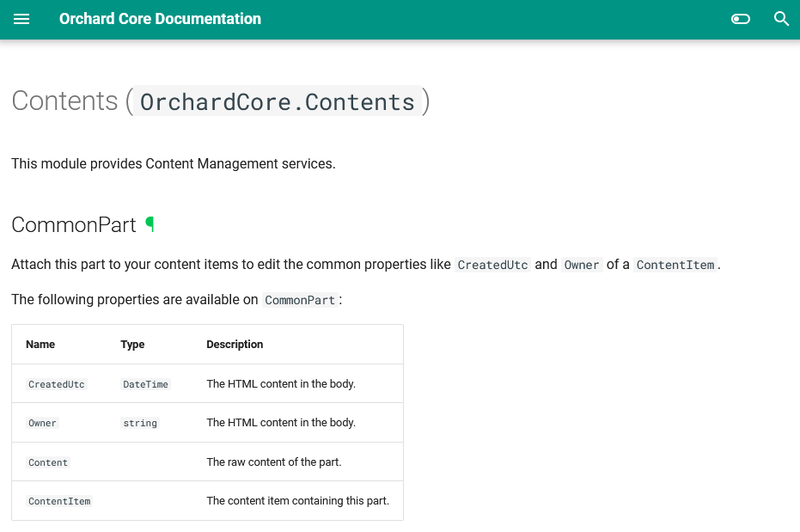This screenshot has height=532, width=800.
Task: Click the string type cell
Action: (140, 423)
